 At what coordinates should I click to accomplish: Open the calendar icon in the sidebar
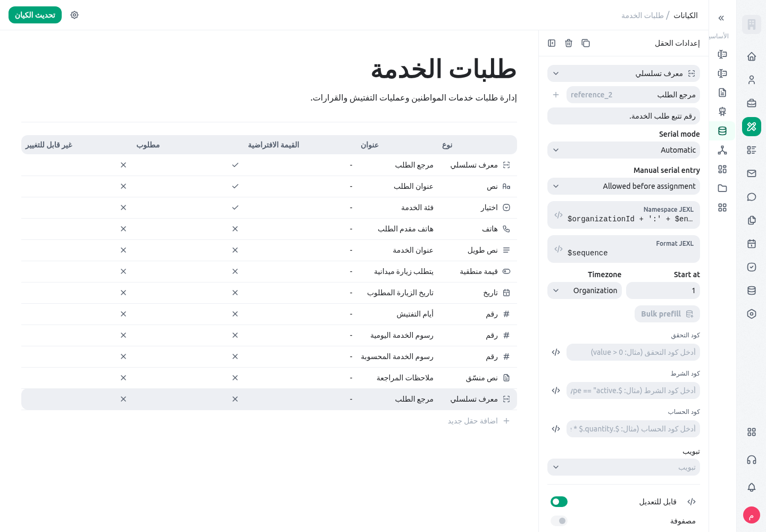pos(752,244)
